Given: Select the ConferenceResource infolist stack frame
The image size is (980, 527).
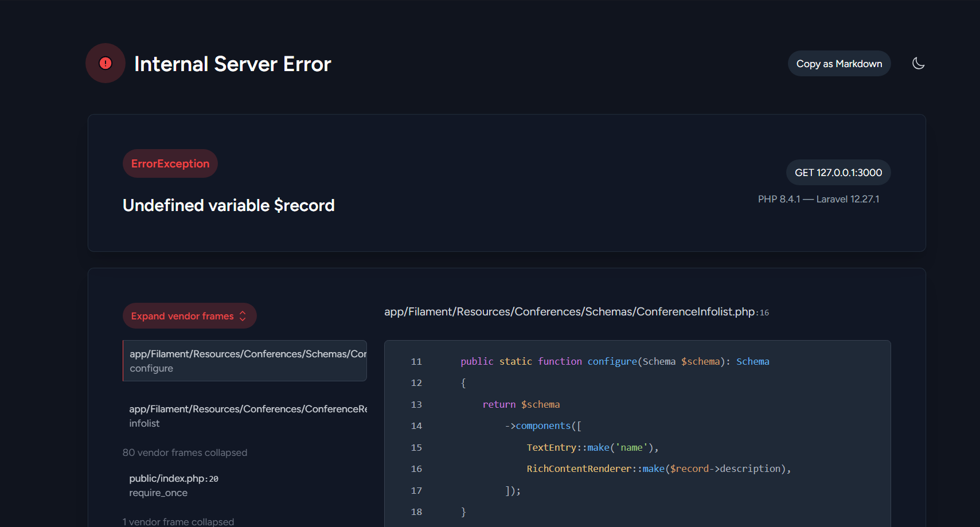Looking at the screenshot, I should point(245,416).
